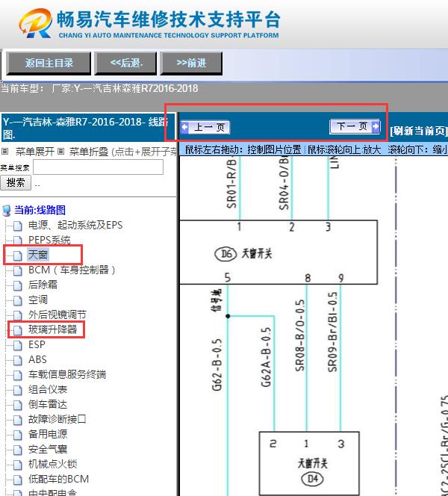The image size is (448, 496).
Task: Click the G62A-B-0.5 wire label
Action: pyautogui.click(x=267, y=357)
